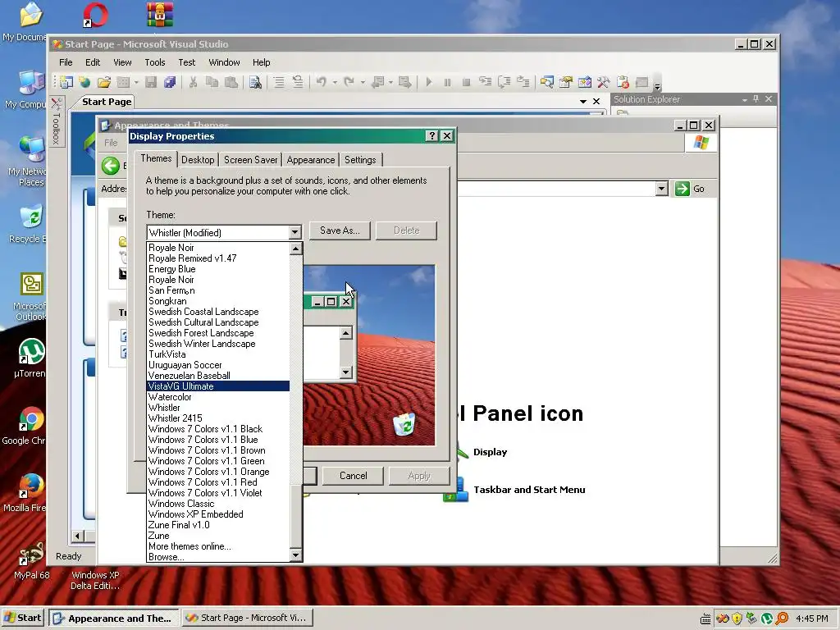Click the Save floppy icon in toolbar
The width and height of the screenshot is (840, 630).
click(x=151, y=82)
